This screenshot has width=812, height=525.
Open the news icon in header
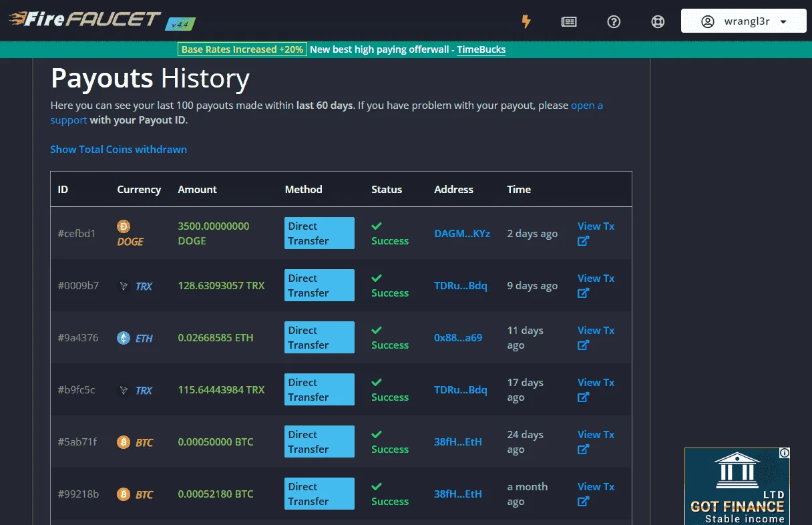coord(569,21)
